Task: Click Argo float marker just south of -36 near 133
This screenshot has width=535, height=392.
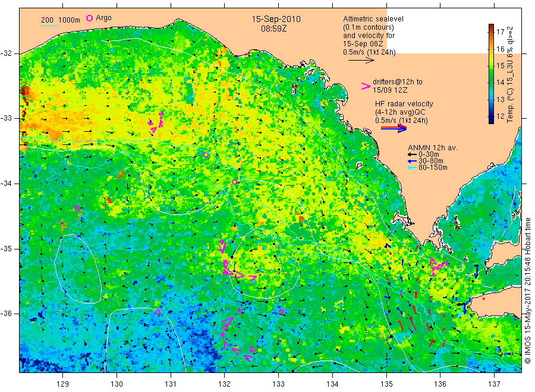Action: pyautogui.click(x=281, y=312)
